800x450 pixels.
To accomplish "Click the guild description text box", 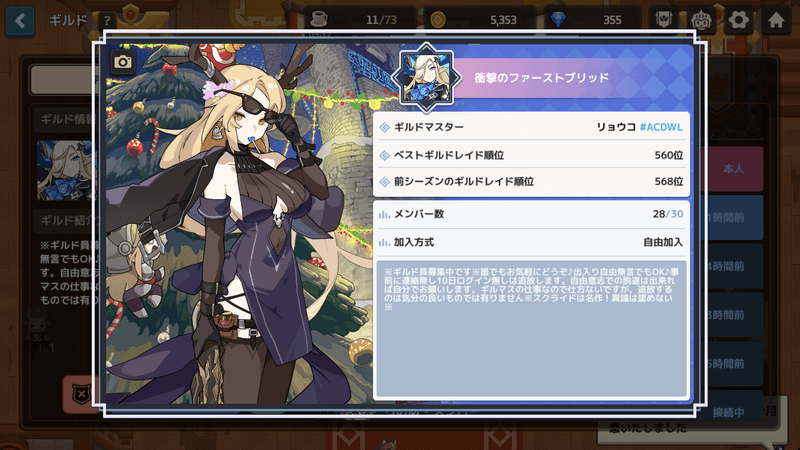I will point(531,328).
